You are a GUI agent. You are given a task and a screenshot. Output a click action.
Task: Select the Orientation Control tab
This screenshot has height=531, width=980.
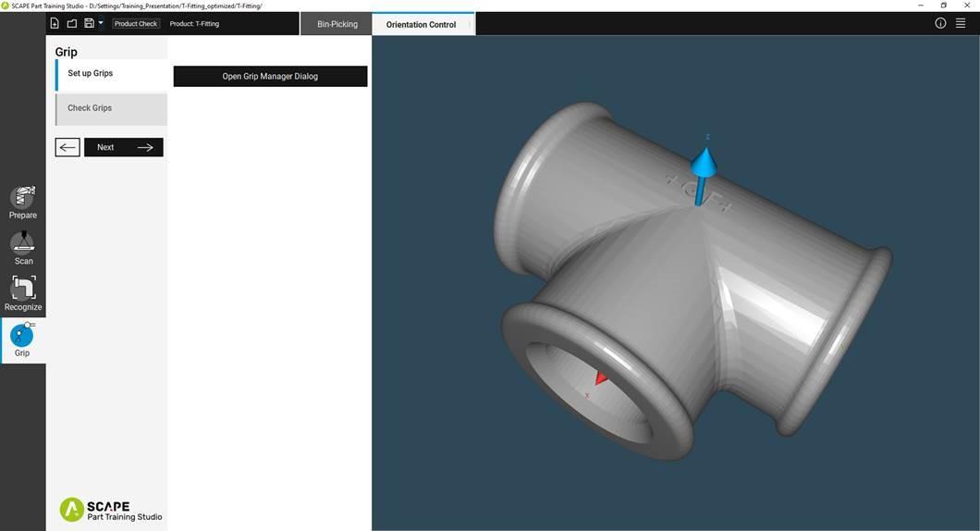[421, 24]
